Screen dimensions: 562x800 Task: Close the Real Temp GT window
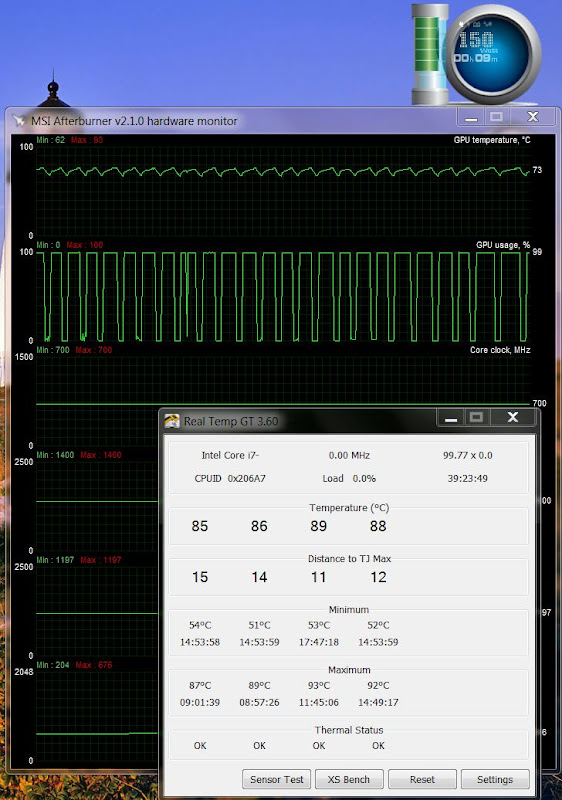(x=513, y=418)
